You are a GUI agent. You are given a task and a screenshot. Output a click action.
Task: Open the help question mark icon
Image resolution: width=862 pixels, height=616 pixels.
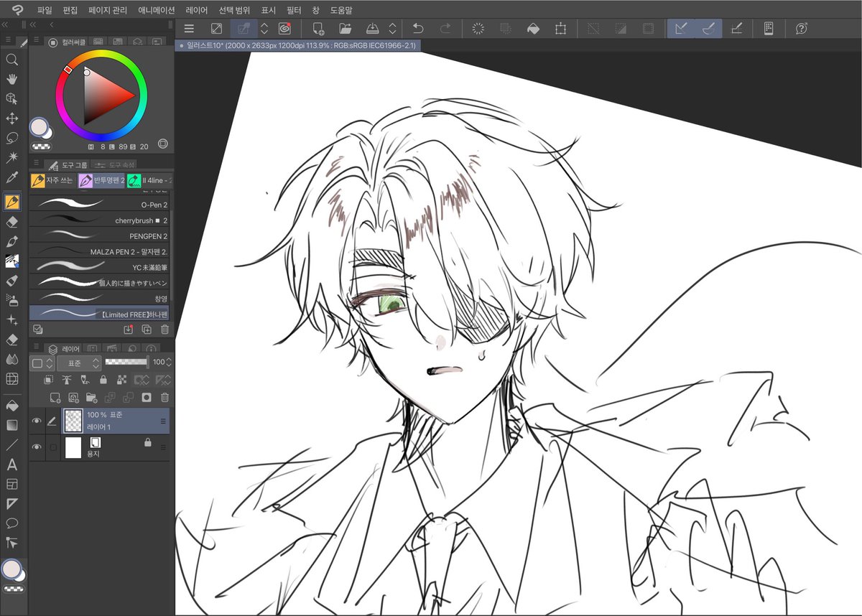802,29
